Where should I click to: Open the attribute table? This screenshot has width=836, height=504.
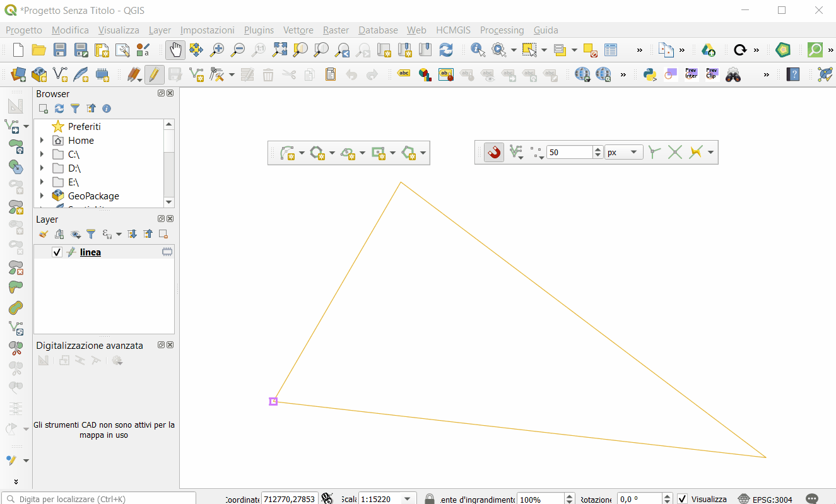(x=609, y=49)
